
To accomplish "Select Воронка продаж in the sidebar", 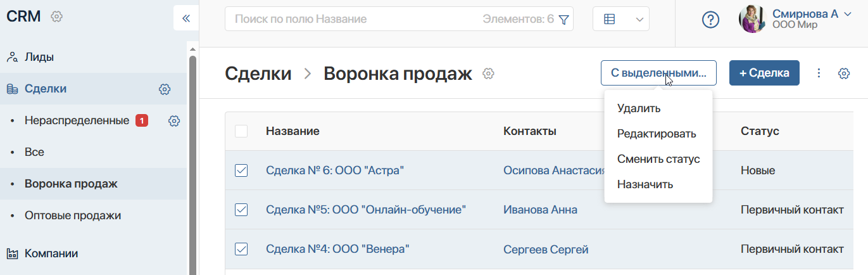I will pyautogui.click(x=71, y=184).
